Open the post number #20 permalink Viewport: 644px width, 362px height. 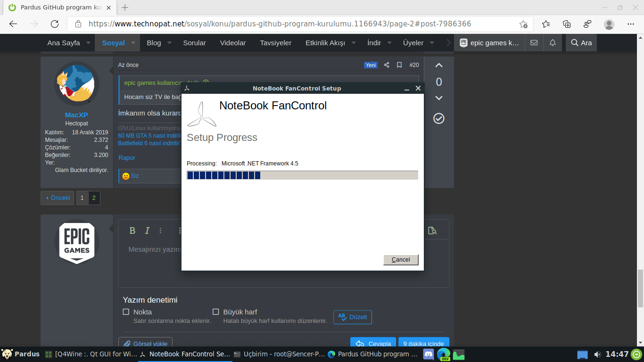(414, 65)
